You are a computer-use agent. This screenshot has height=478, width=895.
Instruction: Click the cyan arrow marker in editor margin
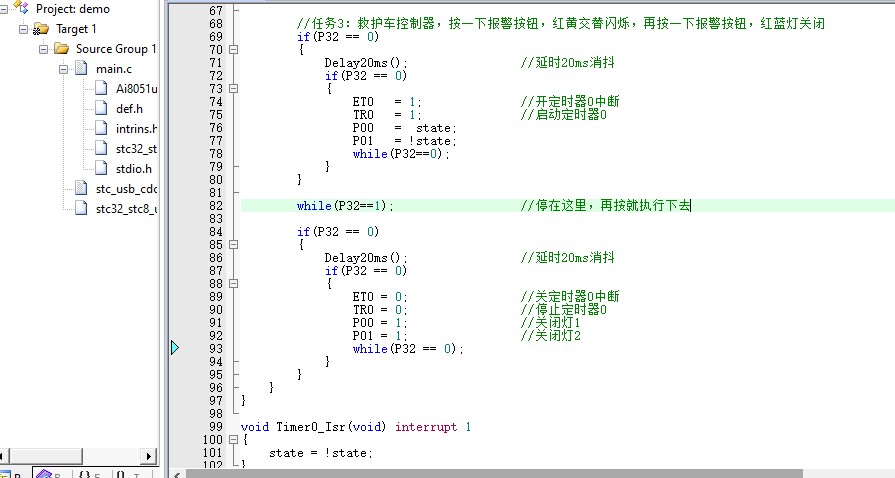[x=175, y=348]
